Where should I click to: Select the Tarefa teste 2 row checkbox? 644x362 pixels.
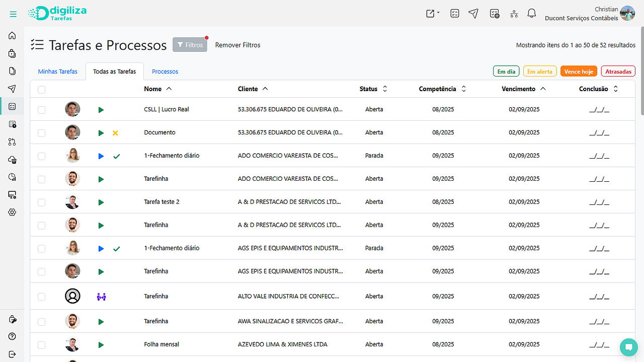pyautogui.click(x=41, y=202)
